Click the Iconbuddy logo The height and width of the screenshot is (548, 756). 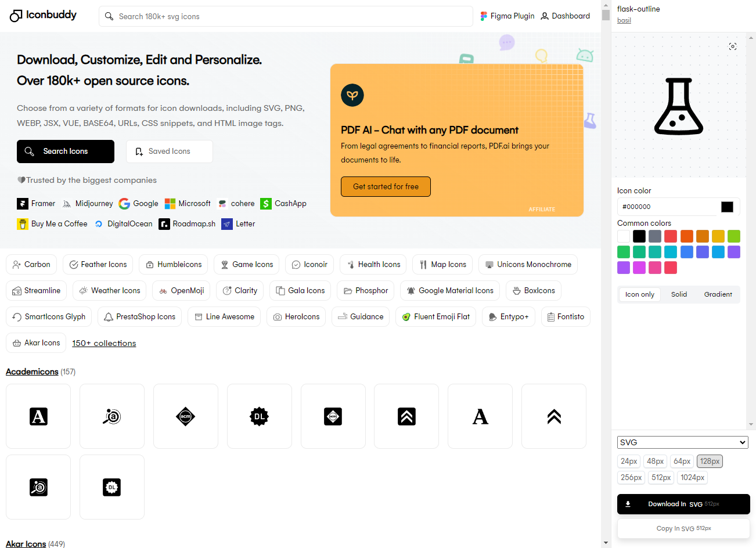pyautogui.click(x=44, y=15)
